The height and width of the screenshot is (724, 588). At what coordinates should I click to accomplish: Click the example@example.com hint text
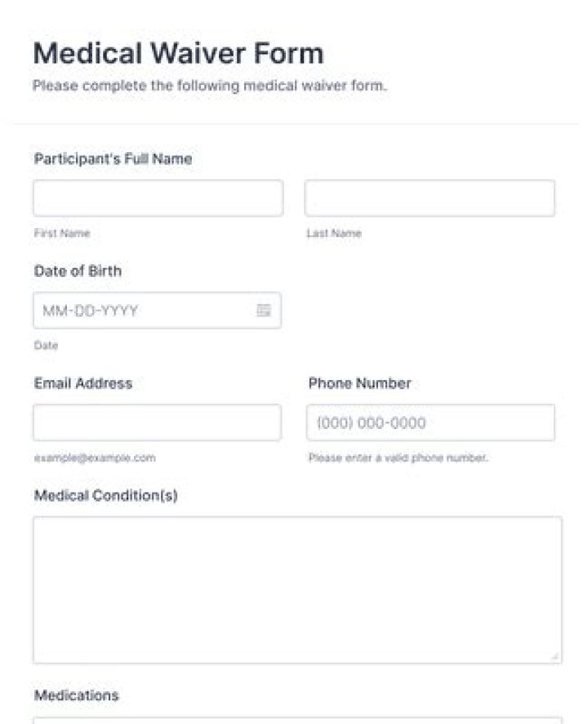coord(94,458)
